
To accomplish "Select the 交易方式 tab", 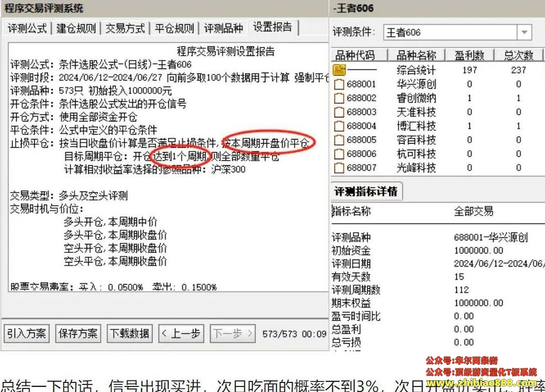I will (125, 28).
